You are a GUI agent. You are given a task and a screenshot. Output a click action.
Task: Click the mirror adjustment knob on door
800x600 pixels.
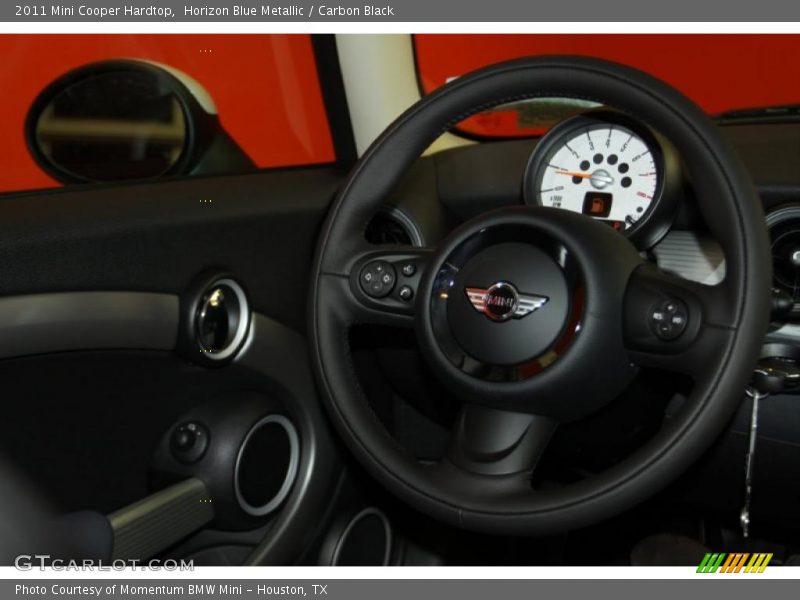pyautogui.click(x=189, y=441)
